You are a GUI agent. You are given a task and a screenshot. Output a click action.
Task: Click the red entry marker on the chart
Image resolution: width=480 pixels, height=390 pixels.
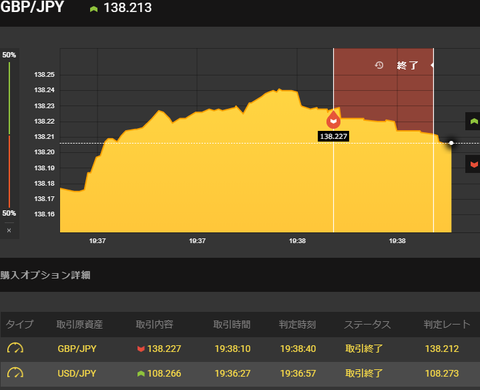[x=333, y=120]
